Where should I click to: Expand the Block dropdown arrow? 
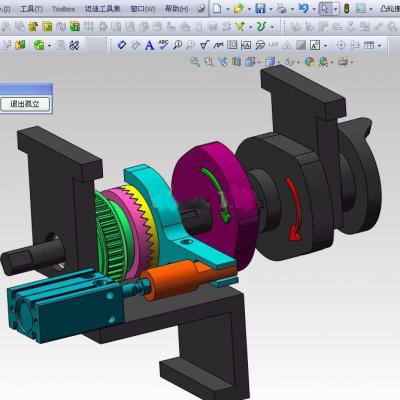(x=325, y=45)
